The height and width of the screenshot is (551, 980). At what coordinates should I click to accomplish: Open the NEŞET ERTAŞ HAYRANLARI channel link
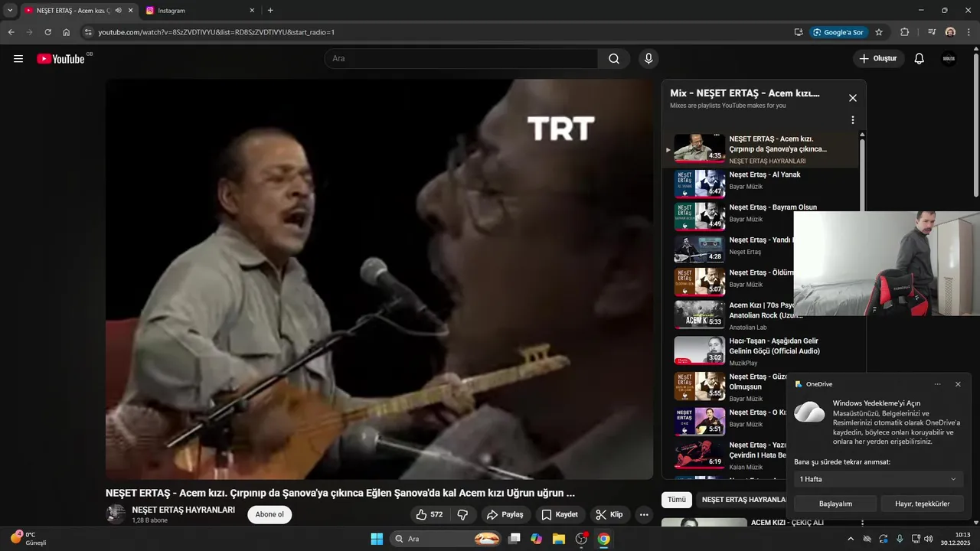click(183, 510)
